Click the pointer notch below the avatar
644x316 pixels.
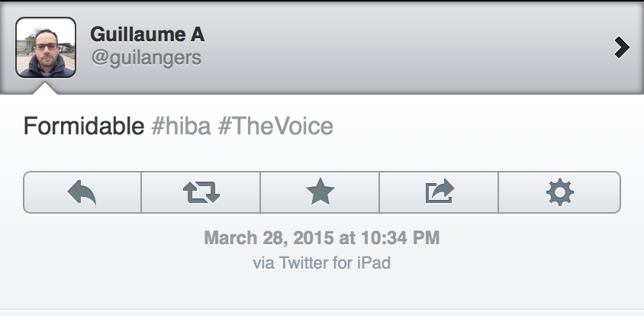coord(46,88)
